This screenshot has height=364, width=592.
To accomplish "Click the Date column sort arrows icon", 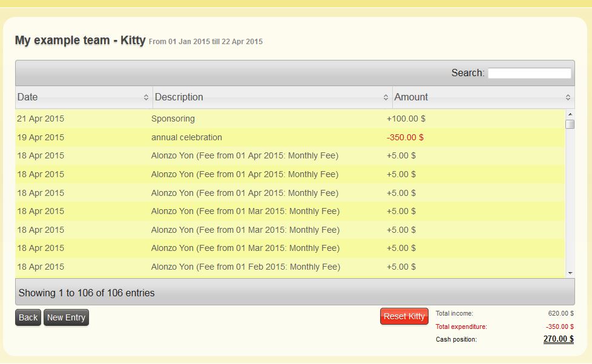I will [x=146, y=97].
